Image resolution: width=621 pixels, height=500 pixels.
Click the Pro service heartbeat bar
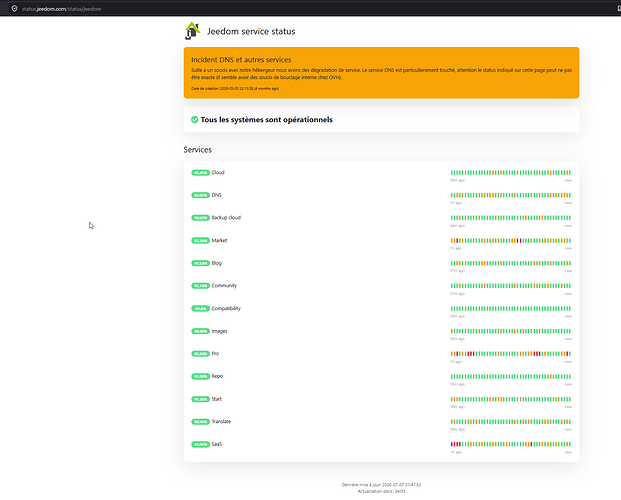coord(511,354)
